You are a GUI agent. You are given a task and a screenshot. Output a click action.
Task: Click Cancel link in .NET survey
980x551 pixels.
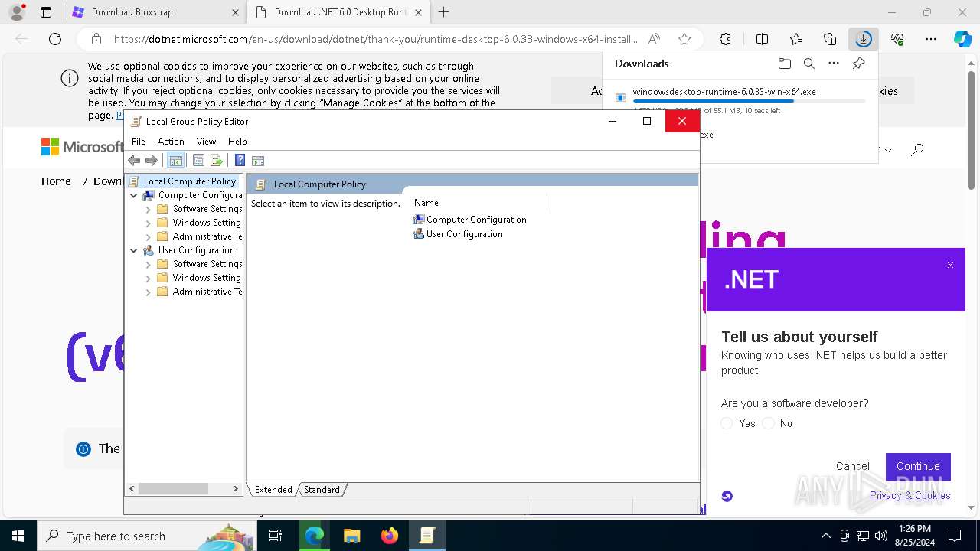[x=853, y=466]
